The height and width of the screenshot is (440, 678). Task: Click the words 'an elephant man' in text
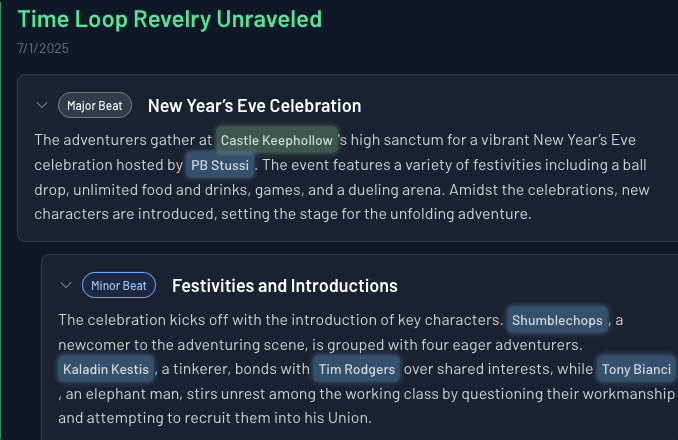click(110, 394)
